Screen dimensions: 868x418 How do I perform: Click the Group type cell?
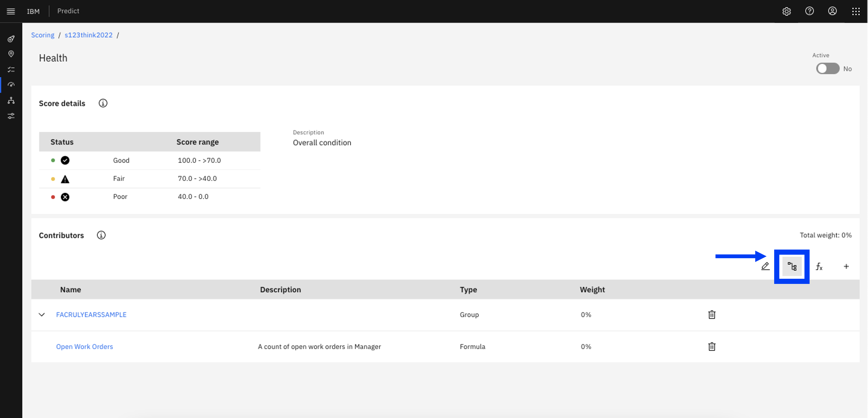(469, 315)
